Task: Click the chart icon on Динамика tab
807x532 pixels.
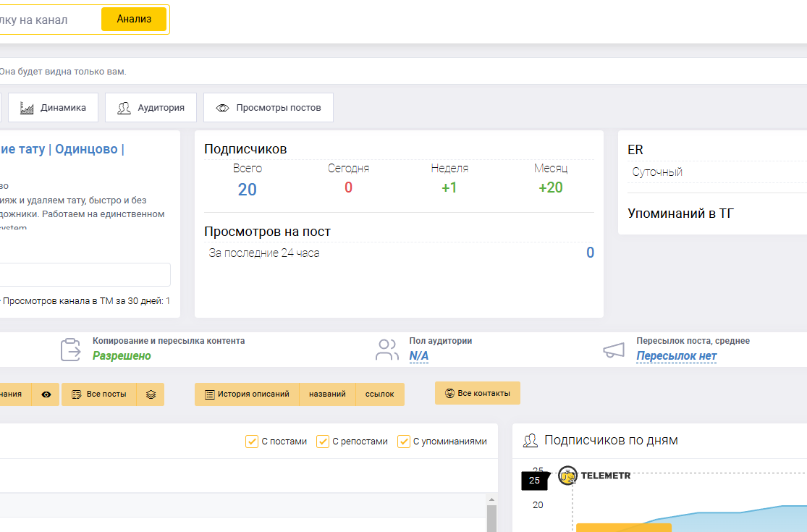Action: point(27,108)
